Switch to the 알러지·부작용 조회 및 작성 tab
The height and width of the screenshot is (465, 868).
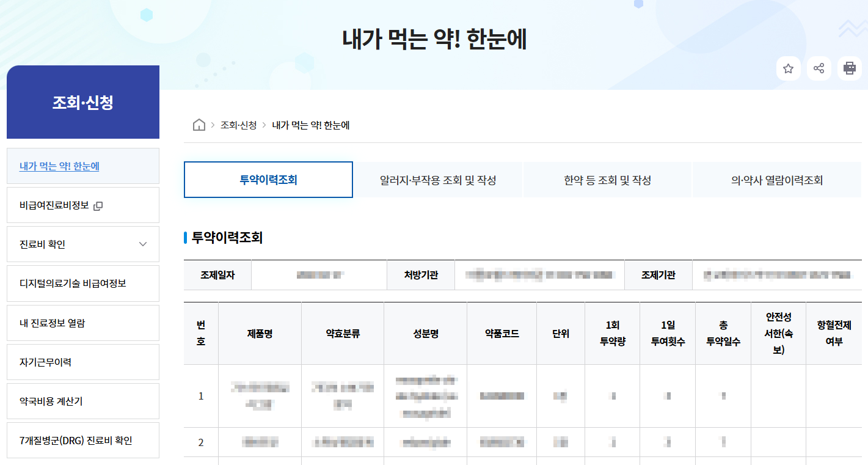[x=437, y=179]
